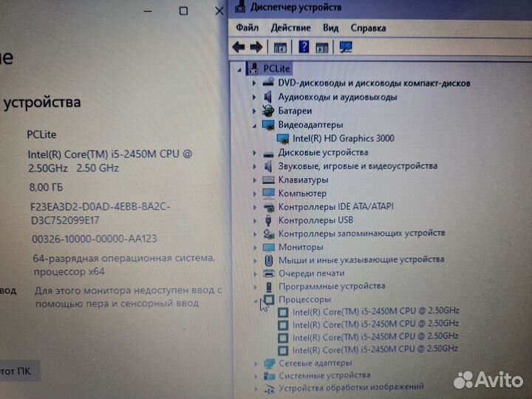Click the 8,00 ГБ RAM value
Screen dimensions: 532x399
(x=46, y=187)
